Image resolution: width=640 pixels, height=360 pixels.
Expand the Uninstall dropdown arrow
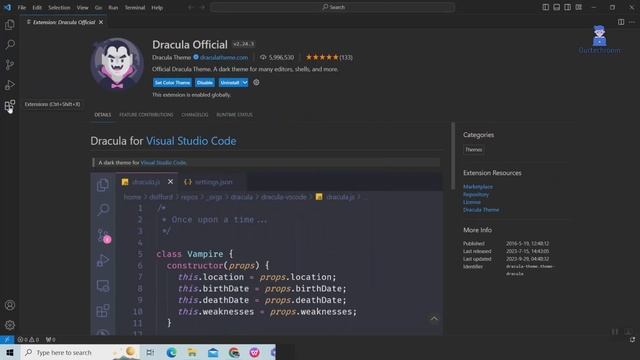[x=244, y=82]
